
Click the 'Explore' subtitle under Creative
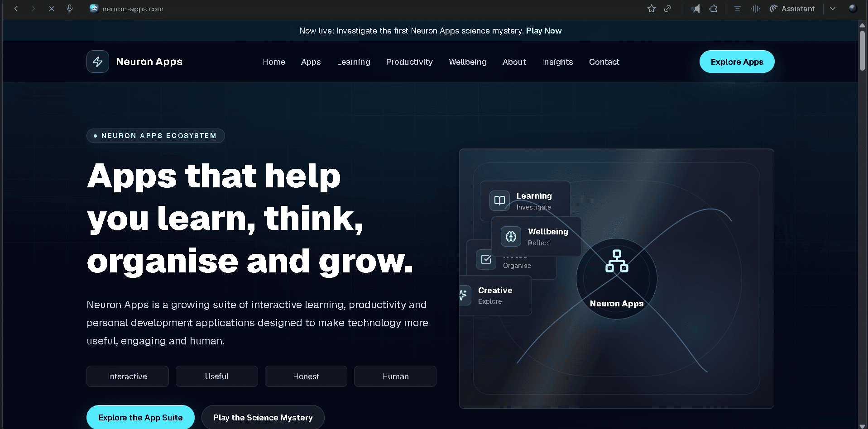coord(490,301)
